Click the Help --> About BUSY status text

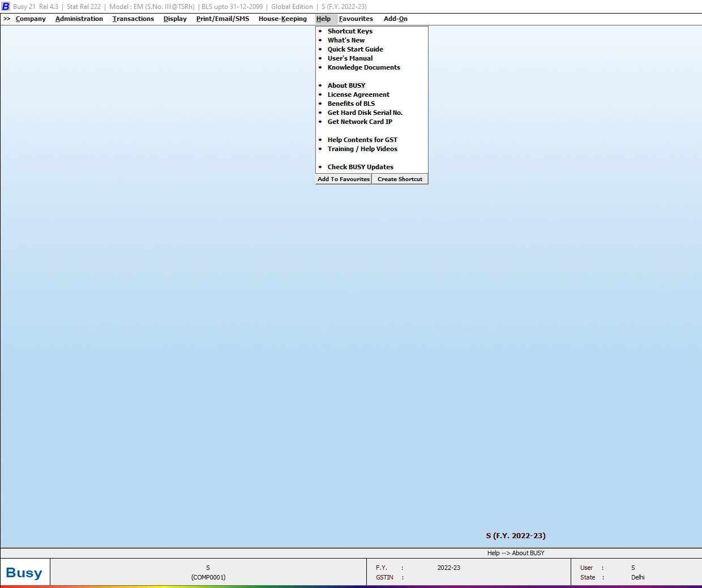click(x=516, y=553)
